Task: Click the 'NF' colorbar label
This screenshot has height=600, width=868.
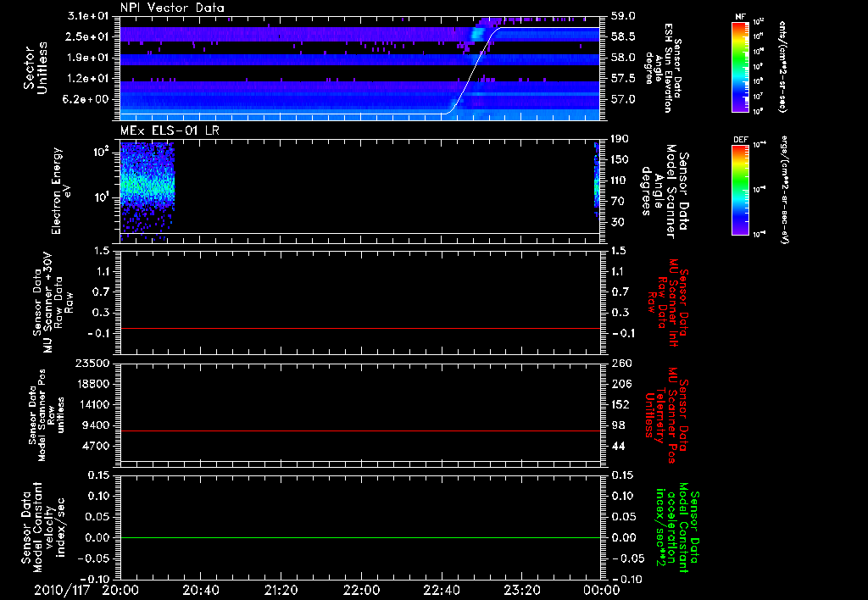Action: pyautogui.click(x=740, y=17)
